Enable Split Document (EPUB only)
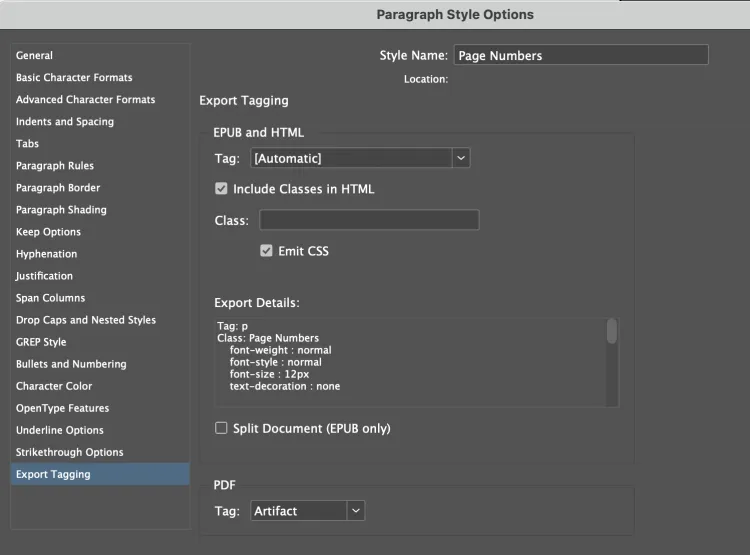Viewport: 750px width, 555px height. 222,428
